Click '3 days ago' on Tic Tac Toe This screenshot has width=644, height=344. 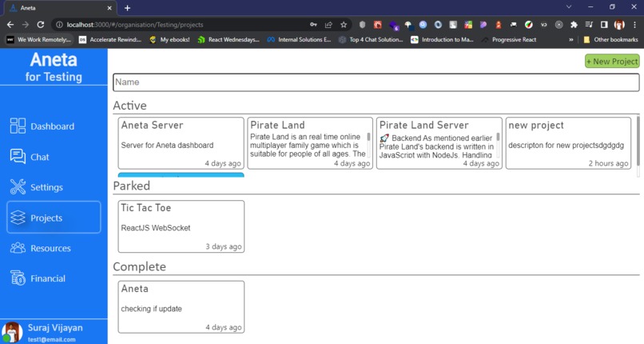click(x=224, y=246)
